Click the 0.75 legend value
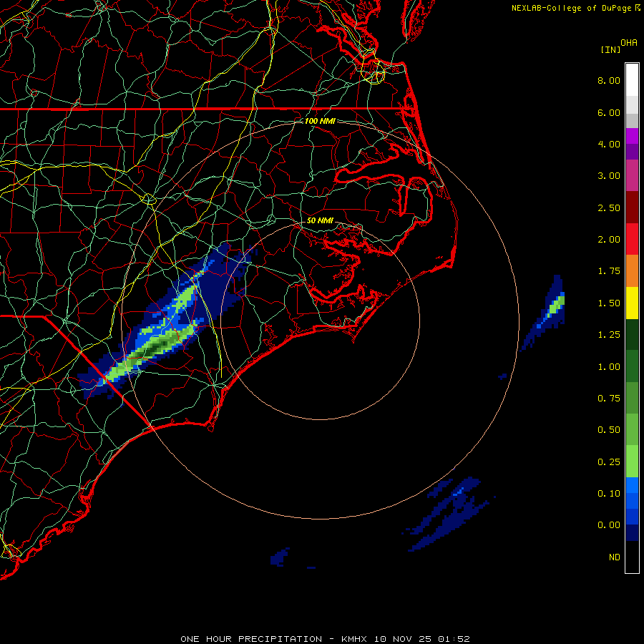The image size is (644, 644). tap(609, 399)
